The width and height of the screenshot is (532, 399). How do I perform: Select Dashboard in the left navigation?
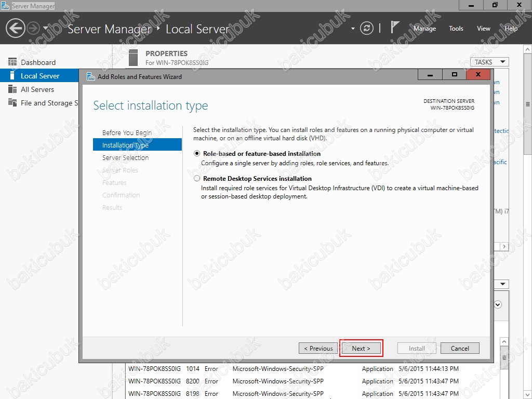(39, 62)
